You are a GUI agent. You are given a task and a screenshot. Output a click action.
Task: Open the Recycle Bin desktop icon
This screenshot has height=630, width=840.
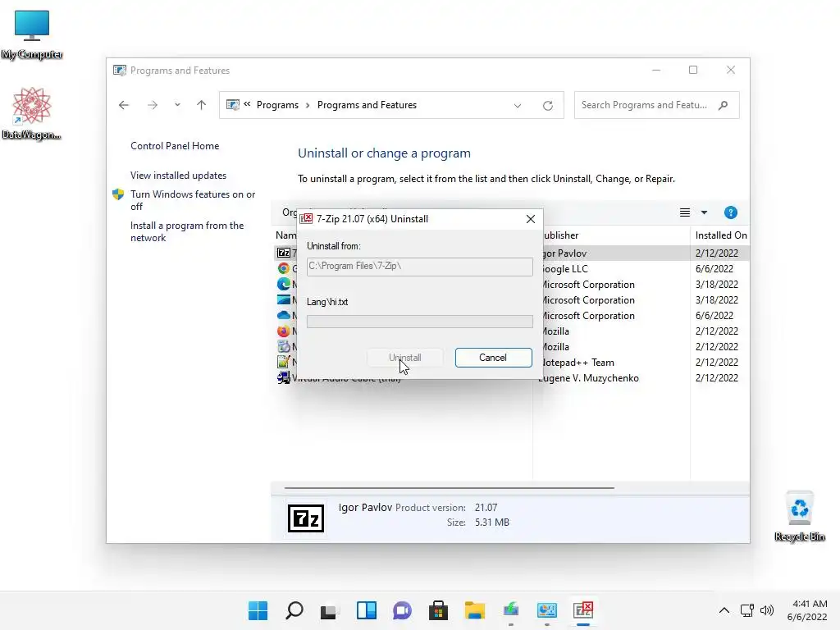point(800,517)
